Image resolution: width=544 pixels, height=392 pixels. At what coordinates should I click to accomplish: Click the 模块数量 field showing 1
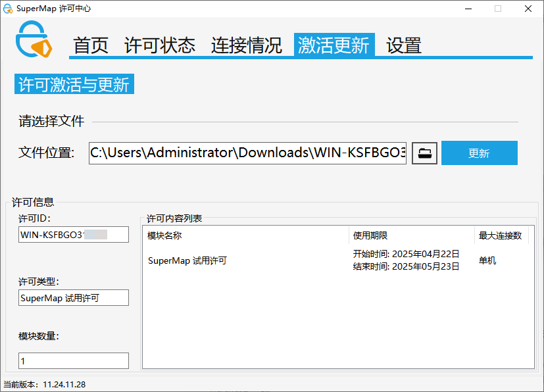pyautogui.click(x=74, y=361)
